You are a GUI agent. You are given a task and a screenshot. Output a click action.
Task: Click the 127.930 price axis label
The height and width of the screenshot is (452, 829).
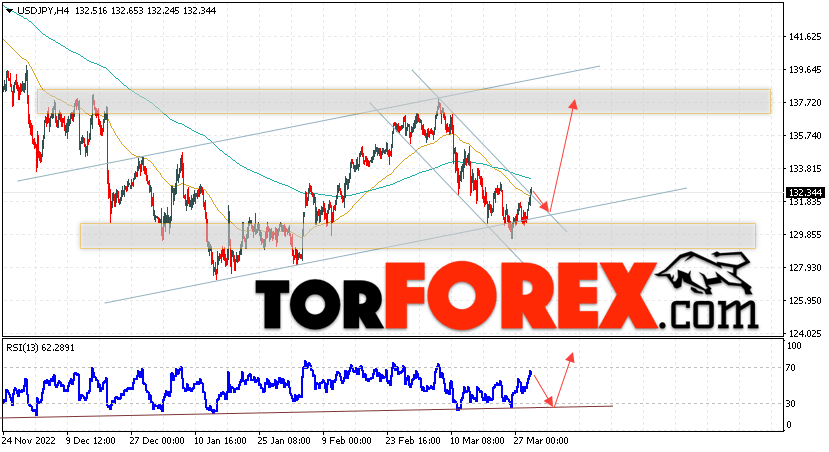pos(805,268)
